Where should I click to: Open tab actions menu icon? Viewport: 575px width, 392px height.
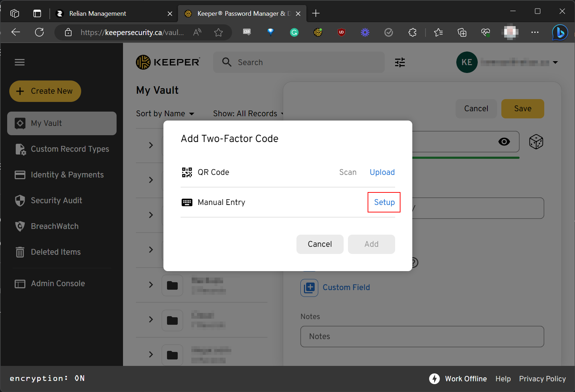[x=37, y=14]
